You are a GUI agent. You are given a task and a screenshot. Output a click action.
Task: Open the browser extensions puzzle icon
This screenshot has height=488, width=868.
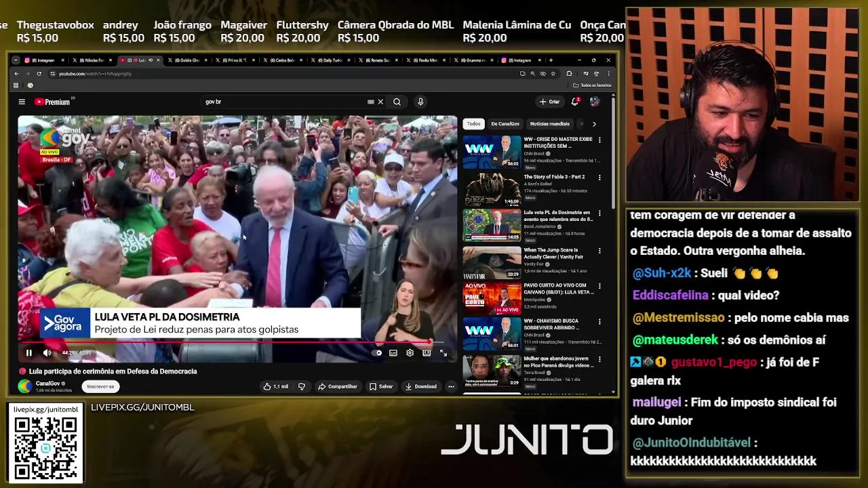point(569,73)
